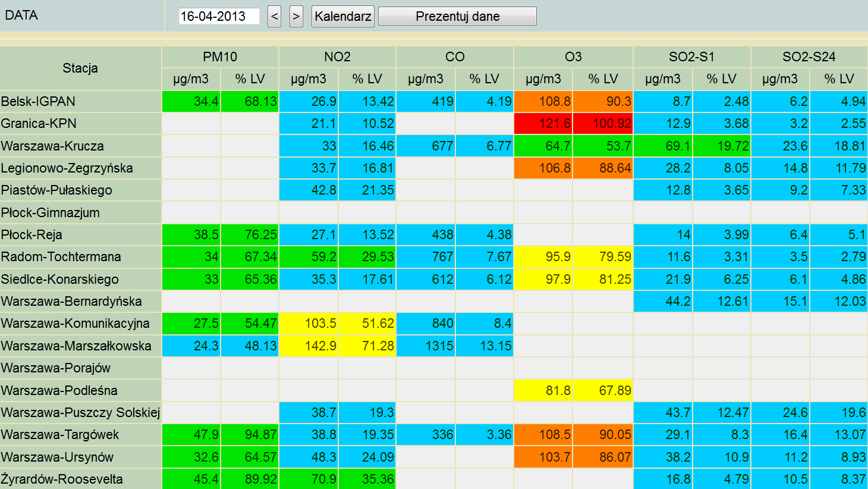This screenshot has height=489, width=868.
Task: Select the O3 column header
Action: point(573,57)
